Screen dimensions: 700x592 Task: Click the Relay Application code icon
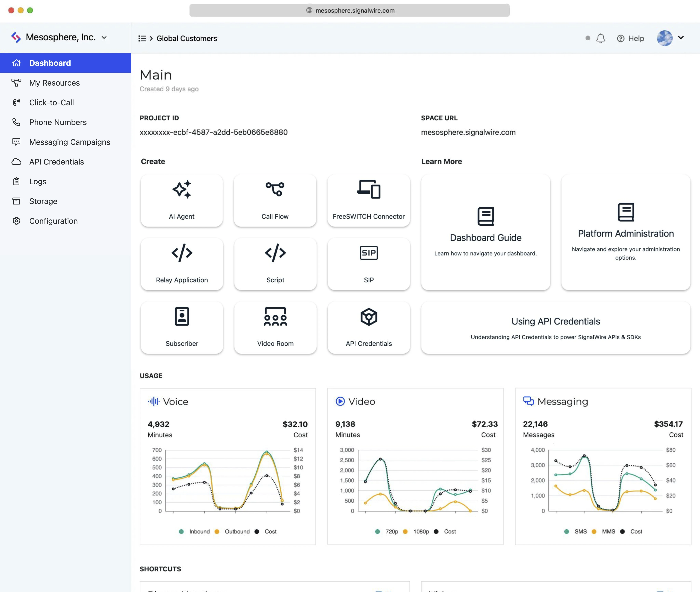point(182,253)
